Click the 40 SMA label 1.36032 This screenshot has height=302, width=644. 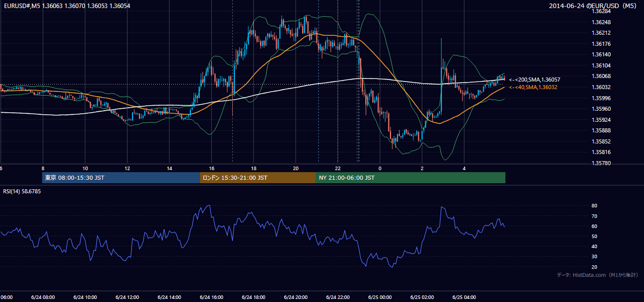pos(533,87)
